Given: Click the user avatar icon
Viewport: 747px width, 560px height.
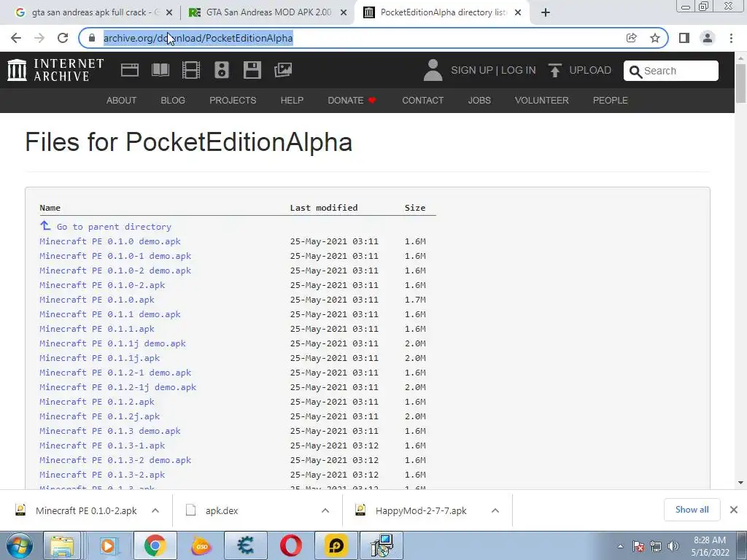Looking at the screenshot, I should [433, 70].
